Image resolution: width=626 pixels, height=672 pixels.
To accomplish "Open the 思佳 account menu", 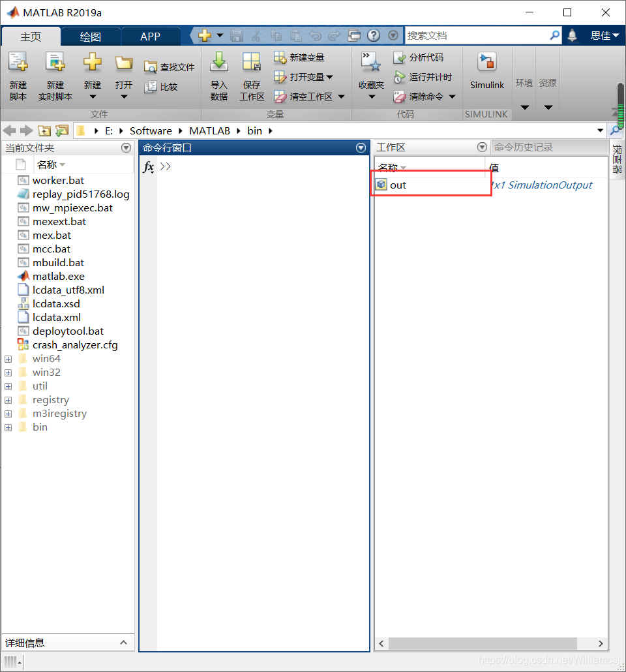I will point(604,36).
